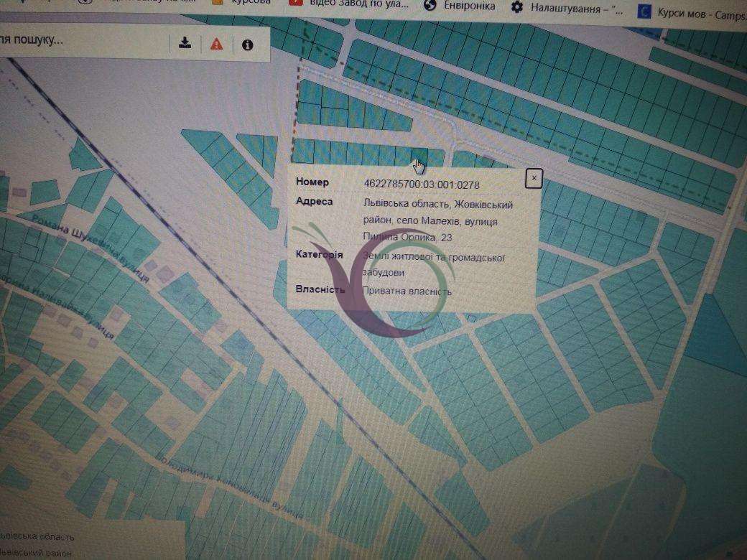Click the Романа Шухевича вулиця street label
This screenshot has height=560, width=747.
click(x=90, y=247)
